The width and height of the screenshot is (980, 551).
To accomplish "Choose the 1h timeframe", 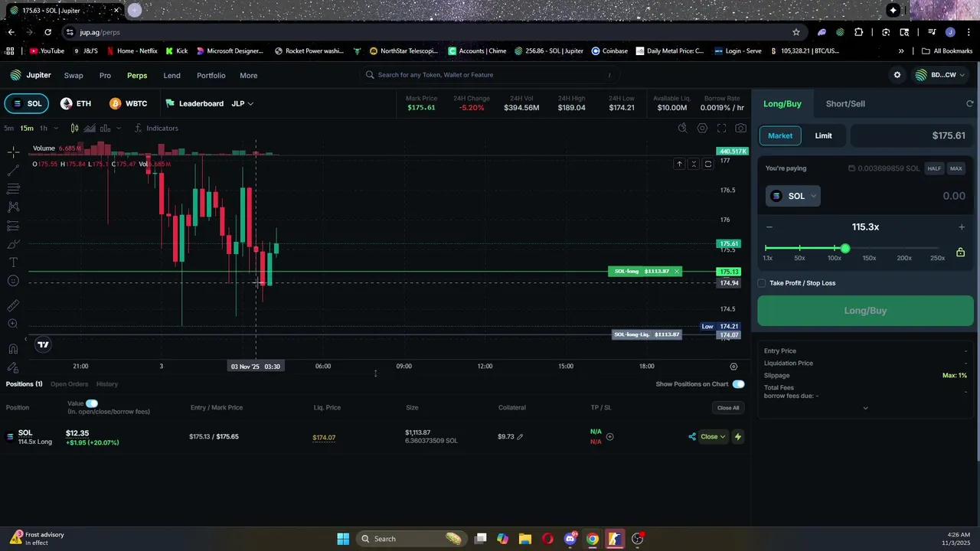I will click(x=44, y=128).
